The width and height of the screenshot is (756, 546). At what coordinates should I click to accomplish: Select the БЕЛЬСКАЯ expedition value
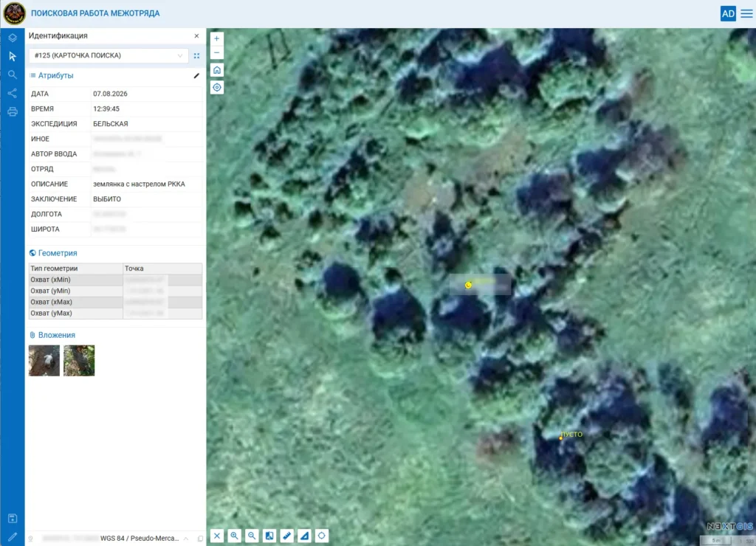point(111,124)
